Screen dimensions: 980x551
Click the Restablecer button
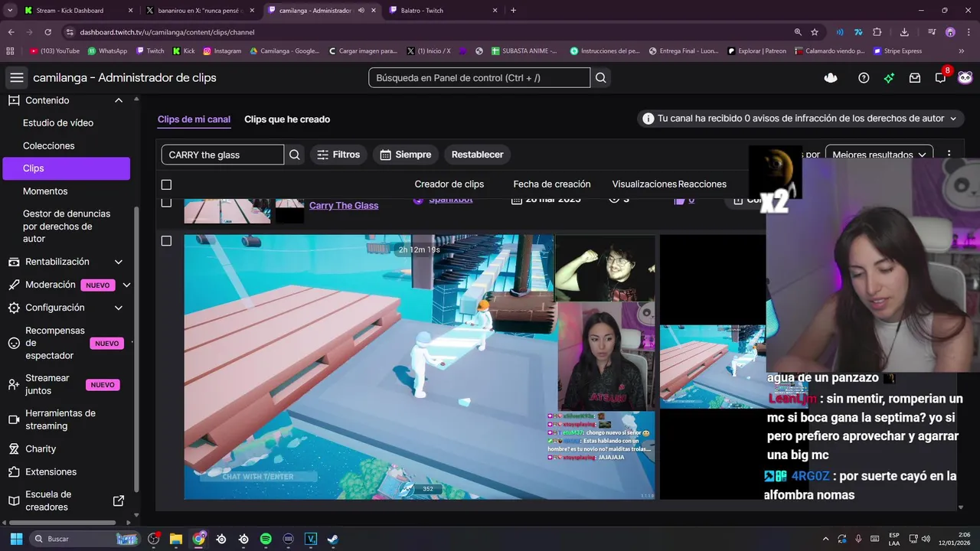point(477,155)
